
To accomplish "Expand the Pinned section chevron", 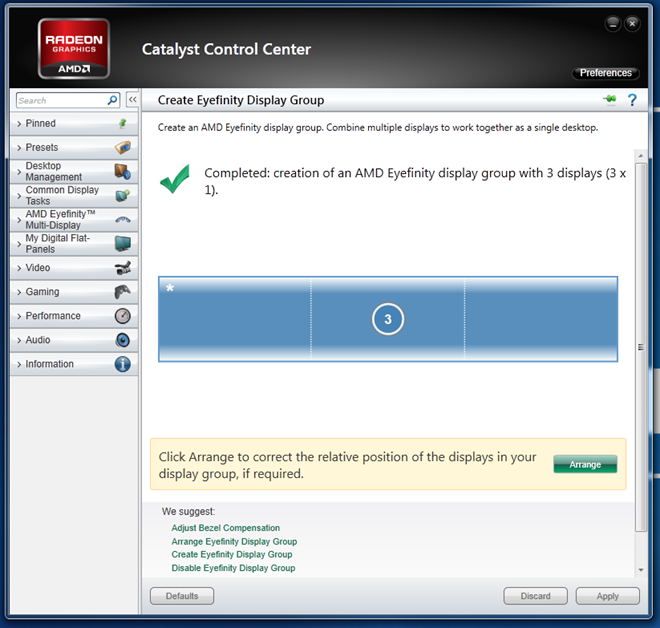I will point(19,124).
